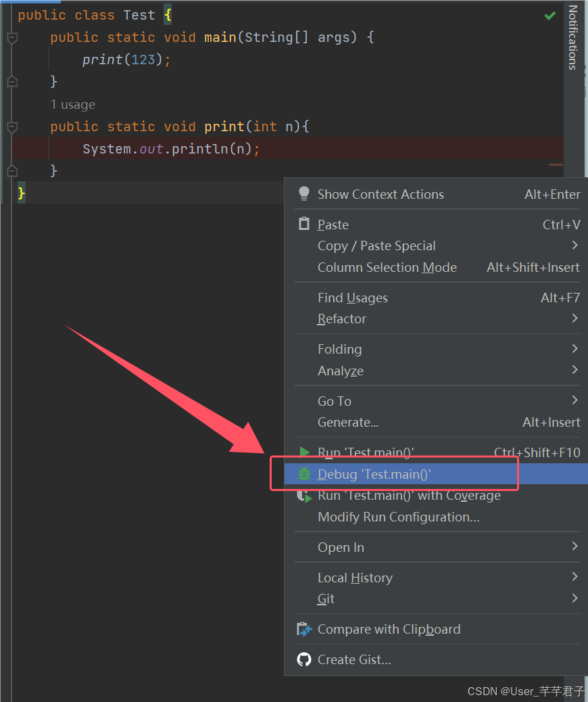Viewport: 588px width, 702px height.
Task: Click the green Run 'Test.main()' arrow icon
Action: pos(305,451)
